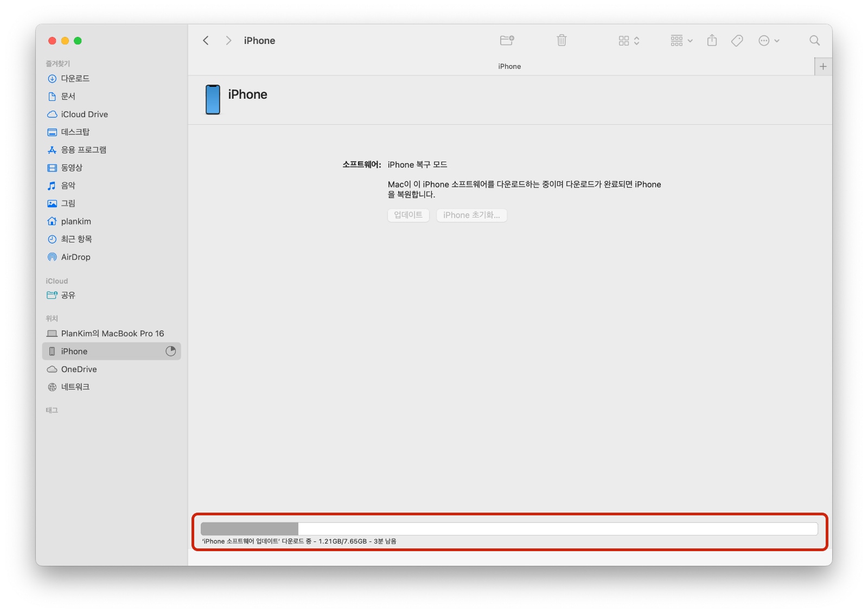868x613 pixels.
Task: Open 음악 in the sidebar
Action: tap(111, 186)
